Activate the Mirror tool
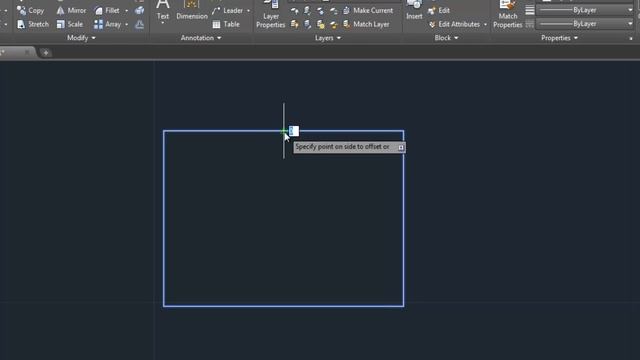The width and height of the screenshot is (640, 360). point(71,11)
